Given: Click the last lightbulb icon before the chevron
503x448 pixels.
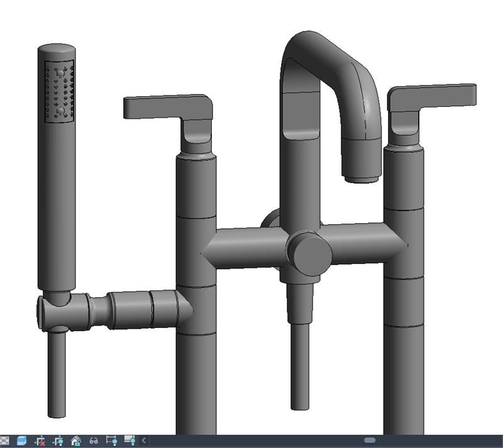Looking at the screenshot, I should point(130,440).
